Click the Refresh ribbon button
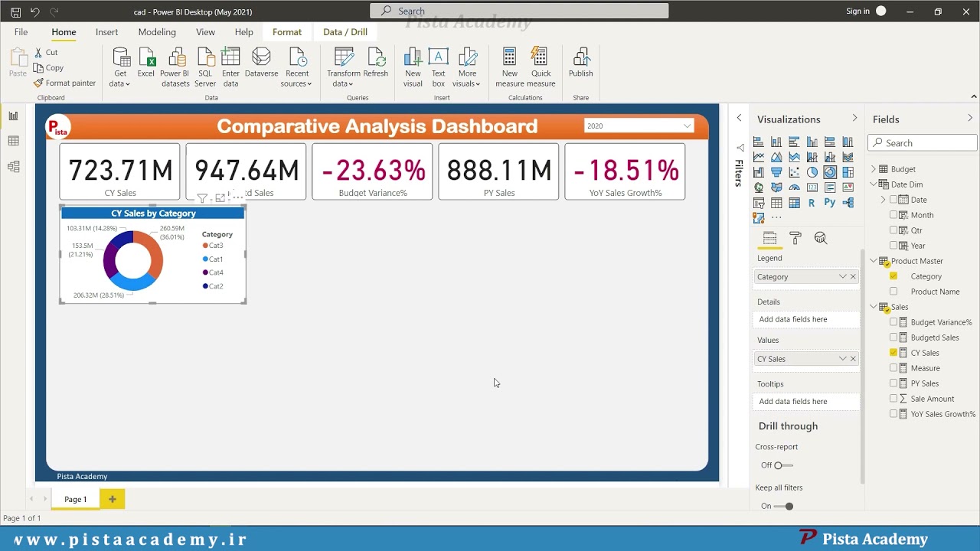980x551 pixels. [x=376, y=63]
